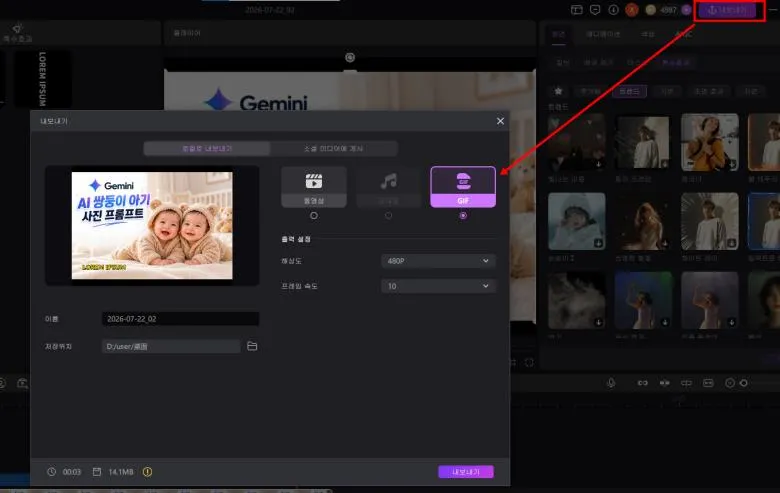
Task: Enable the video format radio button
Action: pyautogui.click(x=314, y=215)
